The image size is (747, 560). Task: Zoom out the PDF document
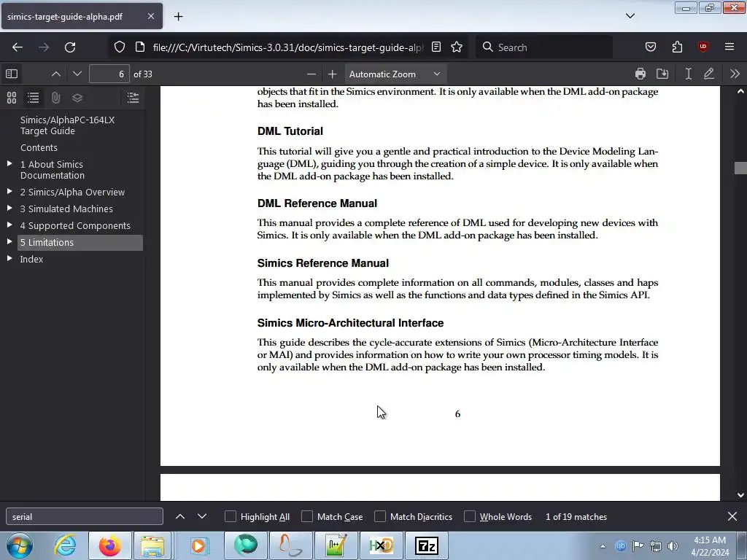click(x=311, y=74)
